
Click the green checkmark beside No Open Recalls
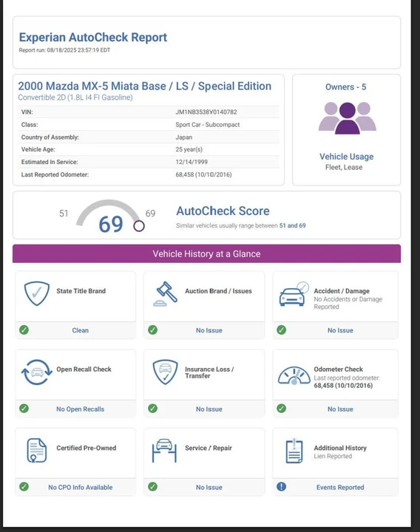[x=24, y=408]
